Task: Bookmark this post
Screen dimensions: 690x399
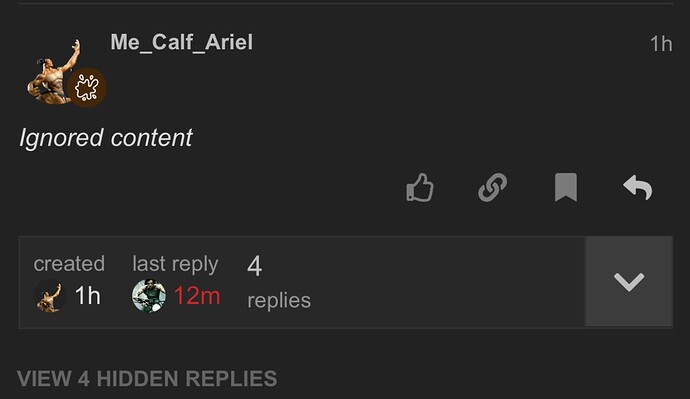Action: coord(565,187)
